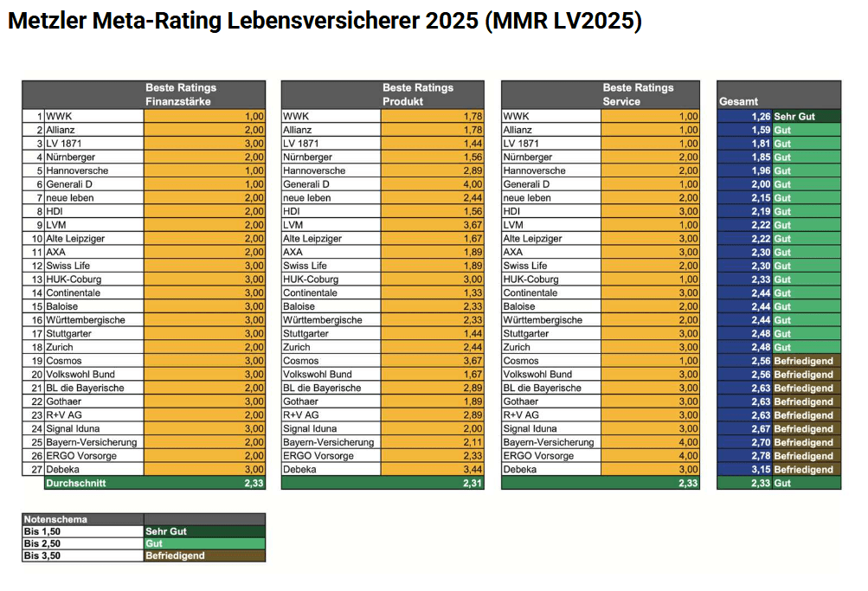The height and width of the screenshot is (591, 868).
Task: Select the Durchschnitt row label
Action: click(75, 483)
